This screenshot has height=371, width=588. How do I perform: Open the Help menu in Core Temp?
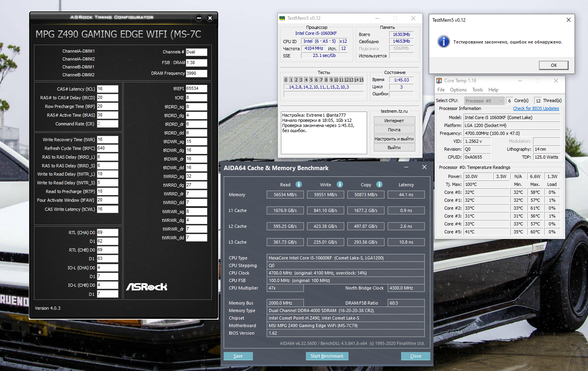click(493, 90)
